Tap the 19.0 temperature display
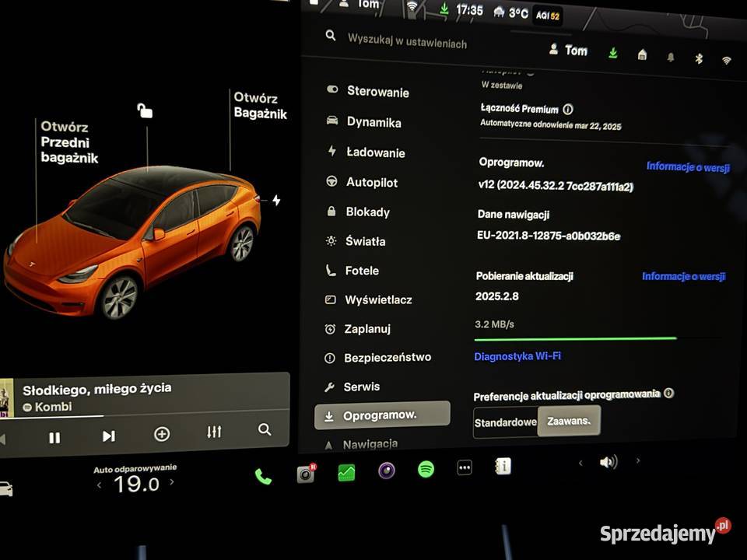 pos(135,485)
